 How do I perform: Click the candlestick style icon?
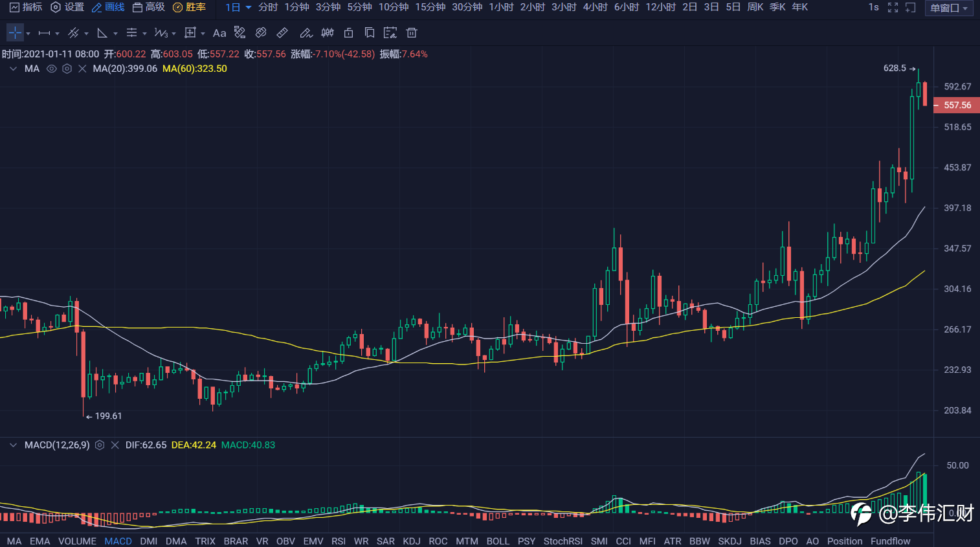click(328, 32)
